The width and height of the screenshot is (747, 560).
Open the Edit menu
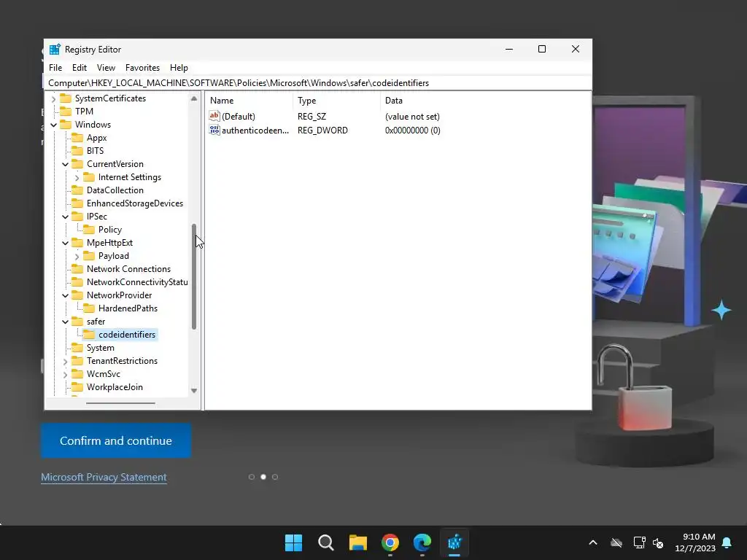click(x=79, y=68)
